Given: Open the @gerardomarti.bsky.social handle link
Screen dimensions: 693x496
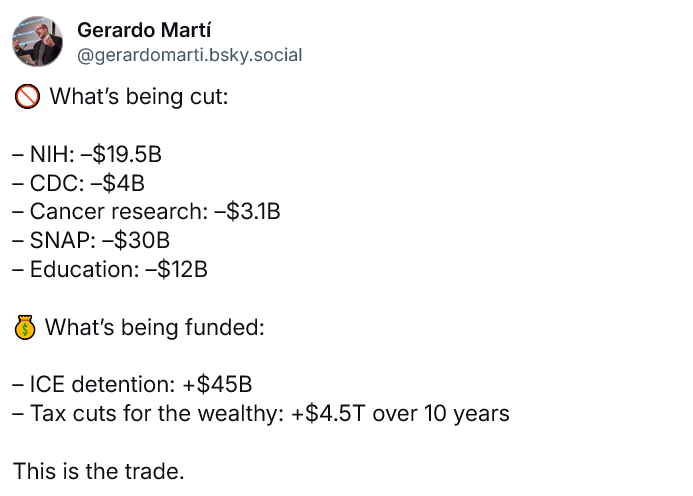Looking at the screenshot, I should tap(190, 55).
